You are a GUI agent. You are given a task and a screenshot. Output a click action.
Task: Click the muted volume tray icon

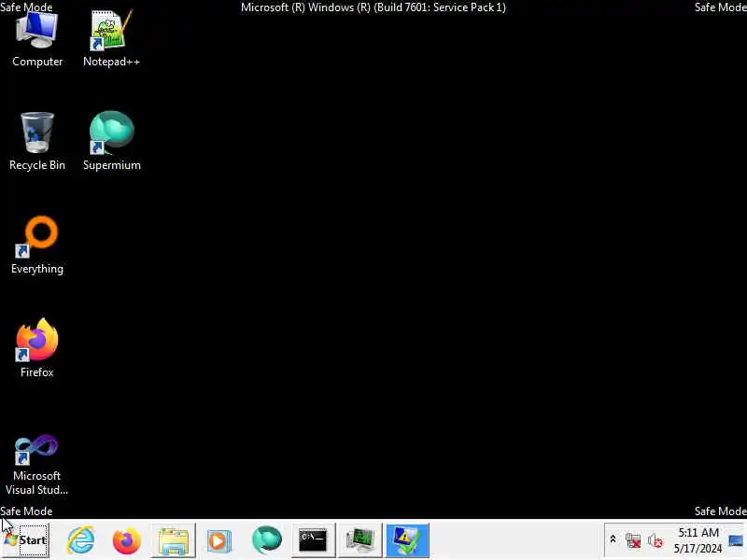[x=655, y=540]
